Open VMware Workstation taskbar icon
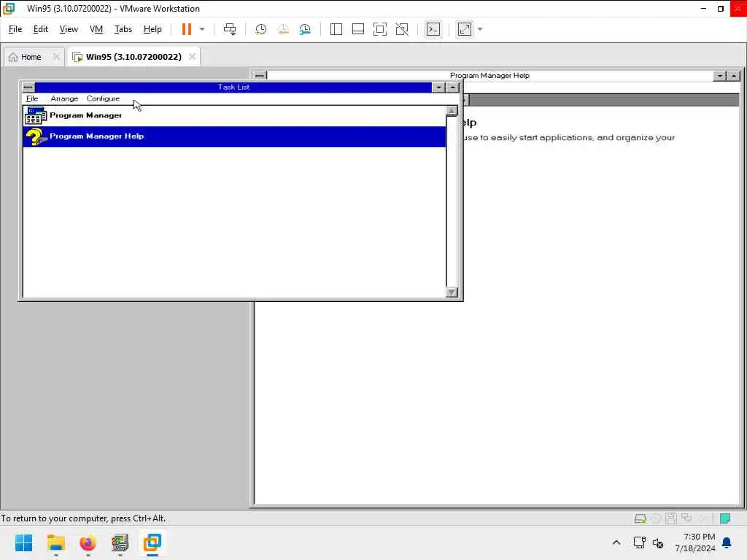This screenshot has height=560, width=747. (152, 542)
